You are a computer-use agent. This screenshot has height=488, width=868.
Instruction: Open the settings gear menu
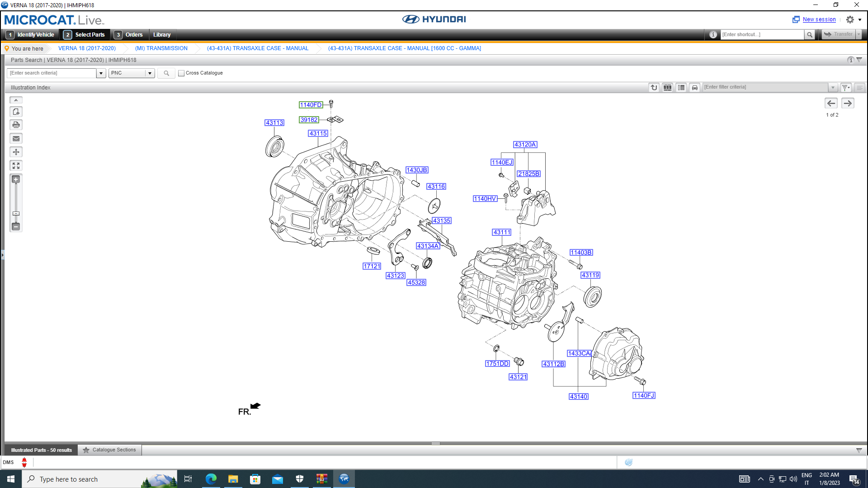(x=850, y=19)
